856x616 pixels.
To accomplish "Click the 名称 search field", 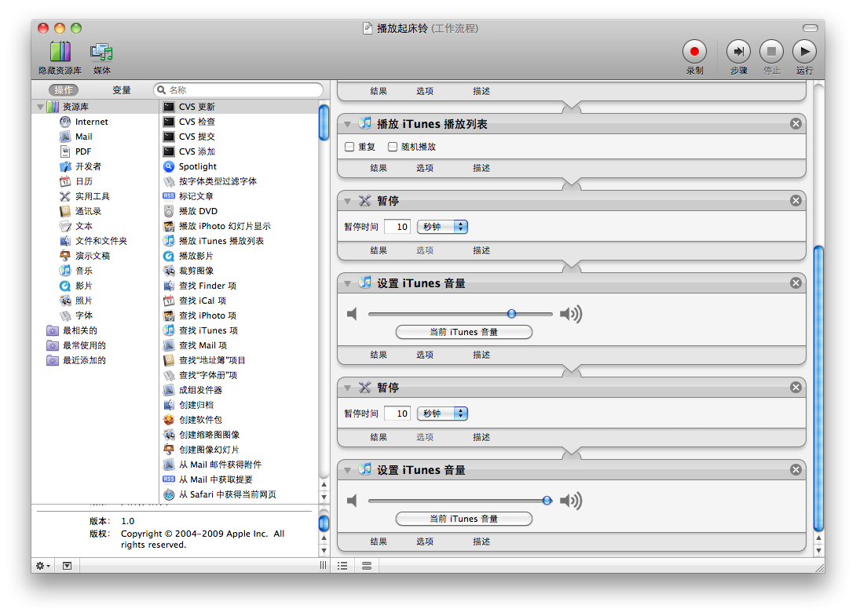I will (238, 90).
